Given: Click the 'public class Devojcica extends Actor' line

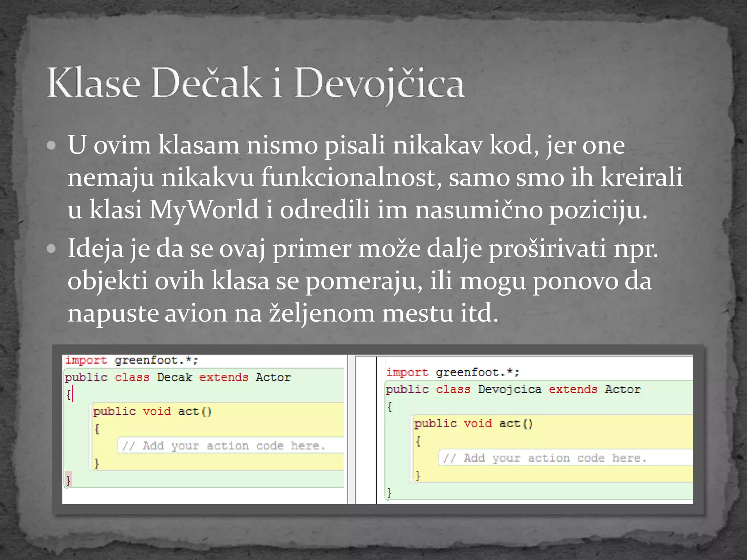Looking at the screenshot, I should click(x=513, y=390).
